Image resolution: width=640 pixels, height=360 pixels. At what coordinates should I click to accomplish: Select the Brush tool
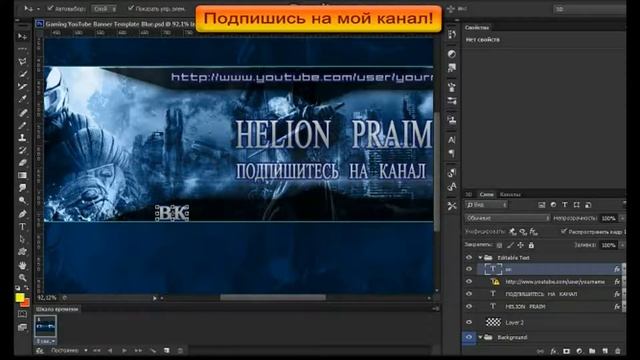(22, 125)
